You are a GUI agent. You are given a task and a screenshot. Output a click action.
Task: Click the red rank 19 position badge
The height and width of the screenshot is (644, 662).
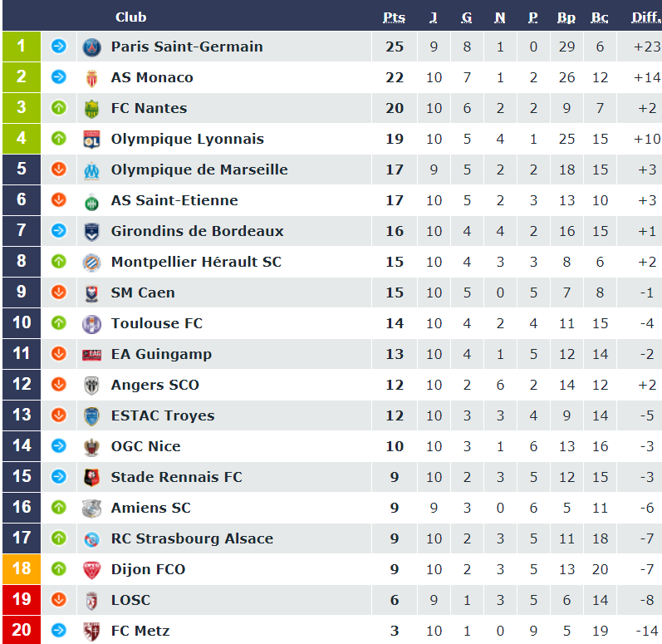tap(22, 600)
